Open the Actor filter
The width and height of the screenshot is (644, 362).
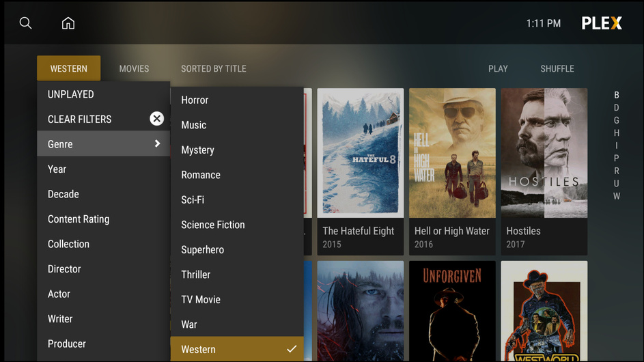pos(104,294)
